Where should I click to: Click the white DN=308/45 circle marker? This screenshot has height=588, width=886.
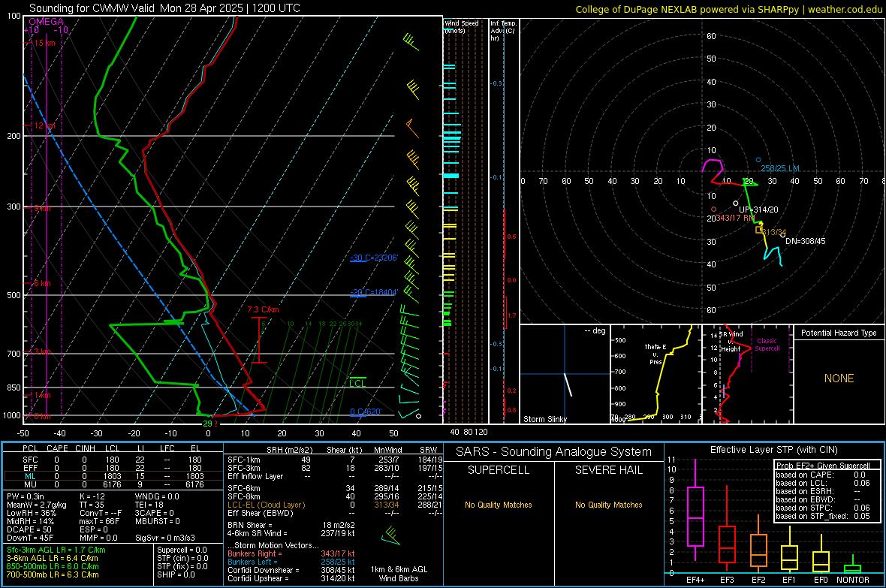click(782, 235)
